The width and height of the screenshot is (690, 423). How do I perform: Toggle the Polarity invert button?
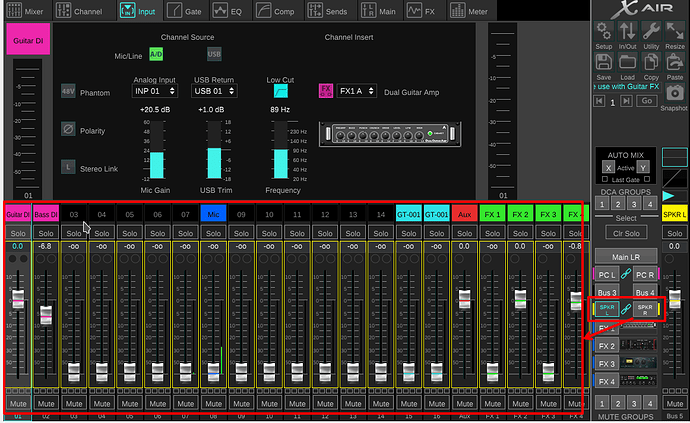pyautogui.click(x=69, y=130)
